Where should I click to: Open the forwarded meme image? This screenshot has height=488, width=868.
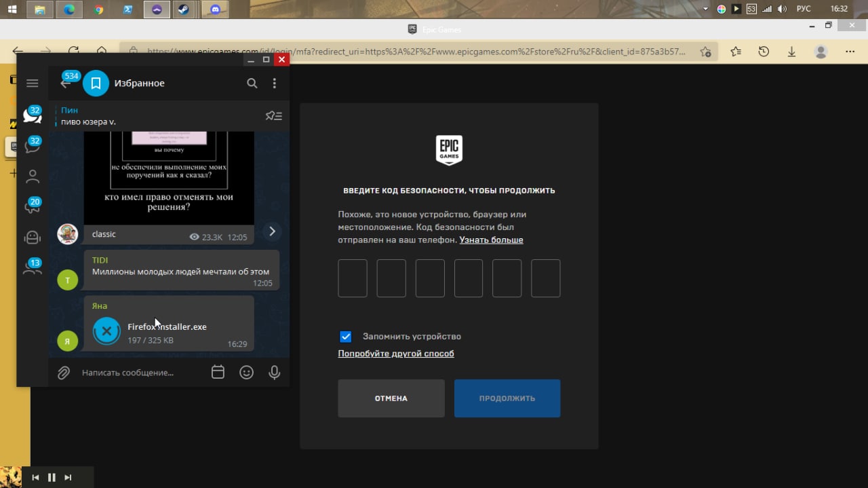coord(168,178)
